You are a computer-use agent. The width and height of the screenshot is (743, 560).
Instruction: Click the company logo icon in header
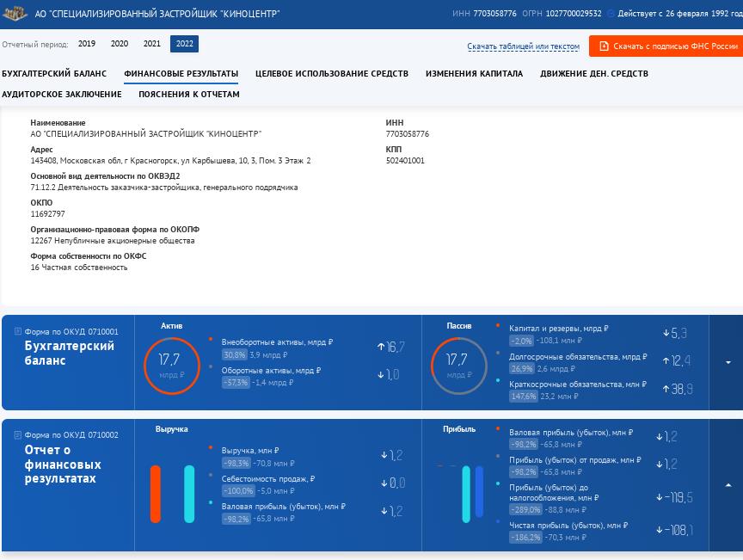tap(15, 14)
